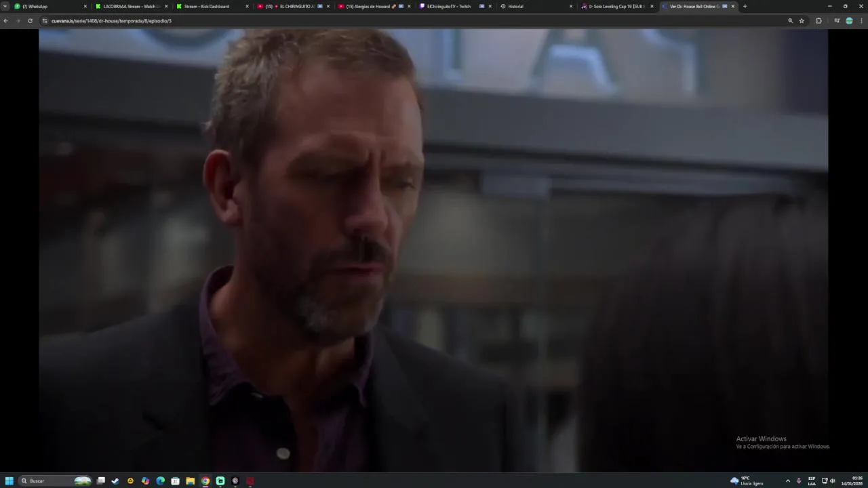
Task: Launch Microsoft Edge from taskbar
Action: pyautogui.click(x=160, y=481)
